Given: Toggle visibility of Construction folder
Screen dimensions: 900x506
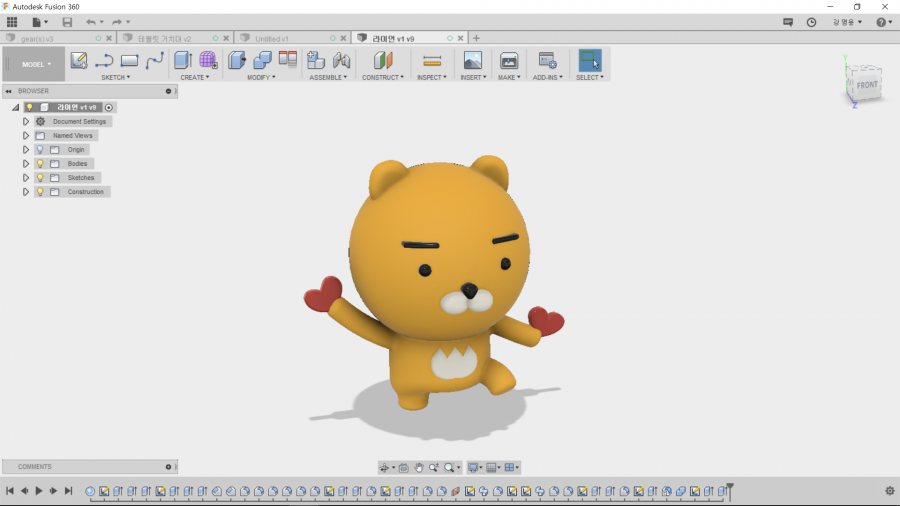Looking at the screenshot, I should click(x=40, y=192).
